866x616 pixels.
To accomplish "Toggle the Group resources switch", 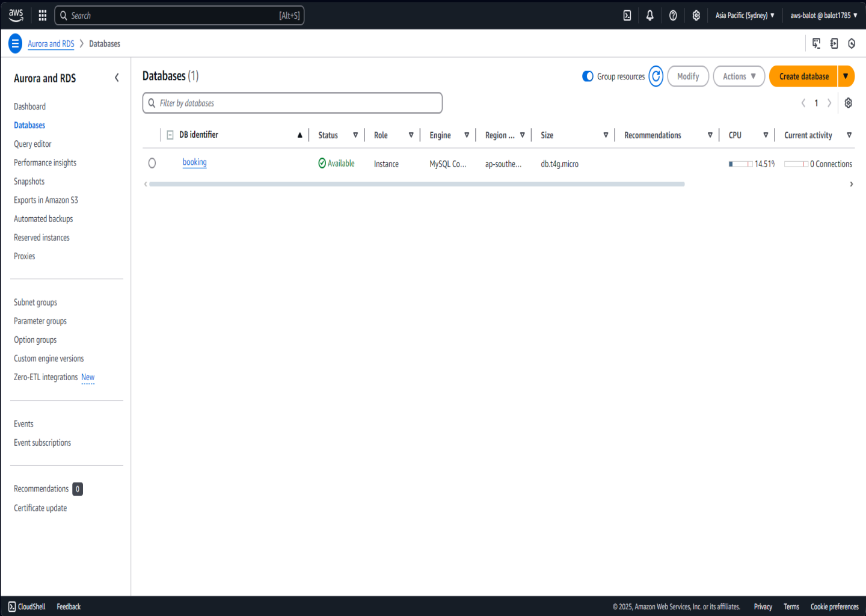I will (x=588, y=76).
